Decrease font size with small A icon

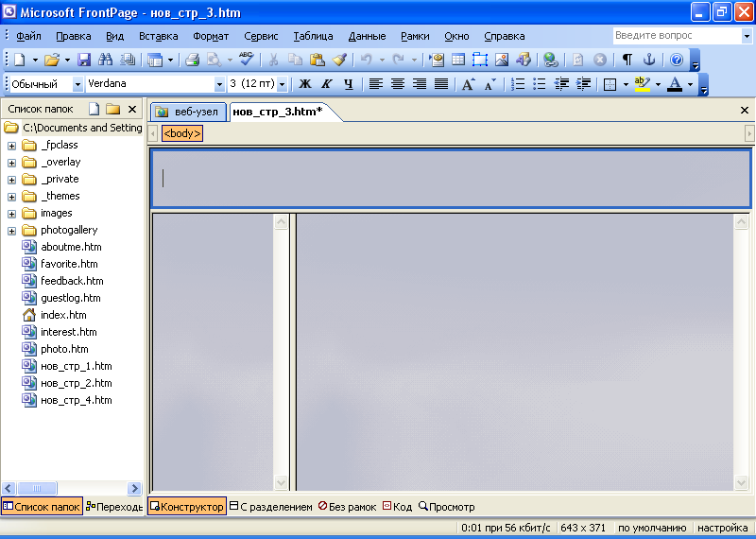(x=490, y=84)
